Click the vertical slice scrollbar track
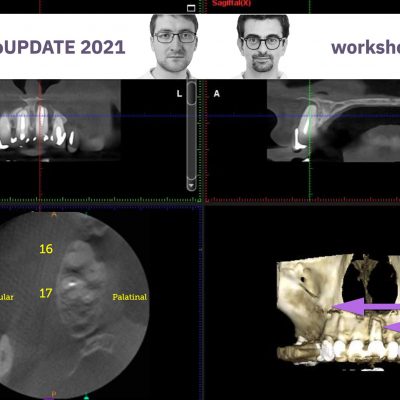Viewport: 400px width, 400px height. click(x=191, y=136)
